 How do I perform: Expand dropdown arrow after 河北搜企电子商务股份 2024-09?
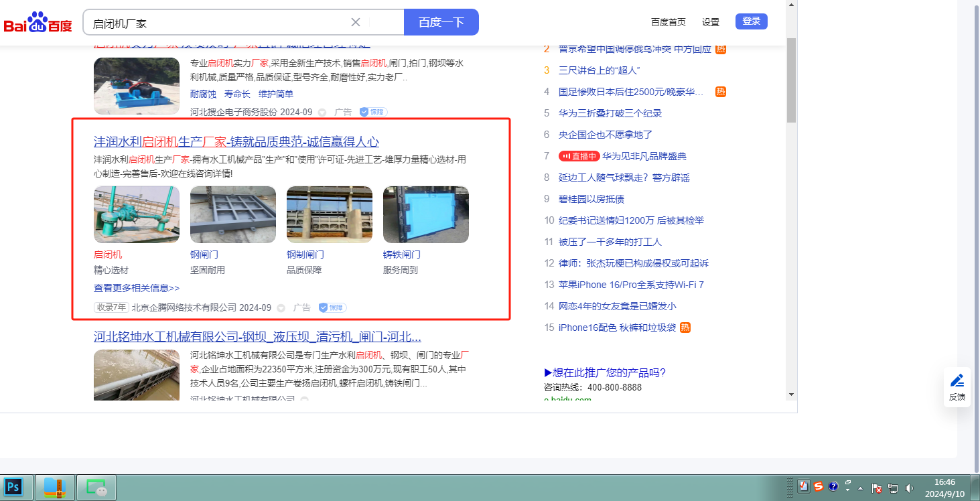click(322, 113)
